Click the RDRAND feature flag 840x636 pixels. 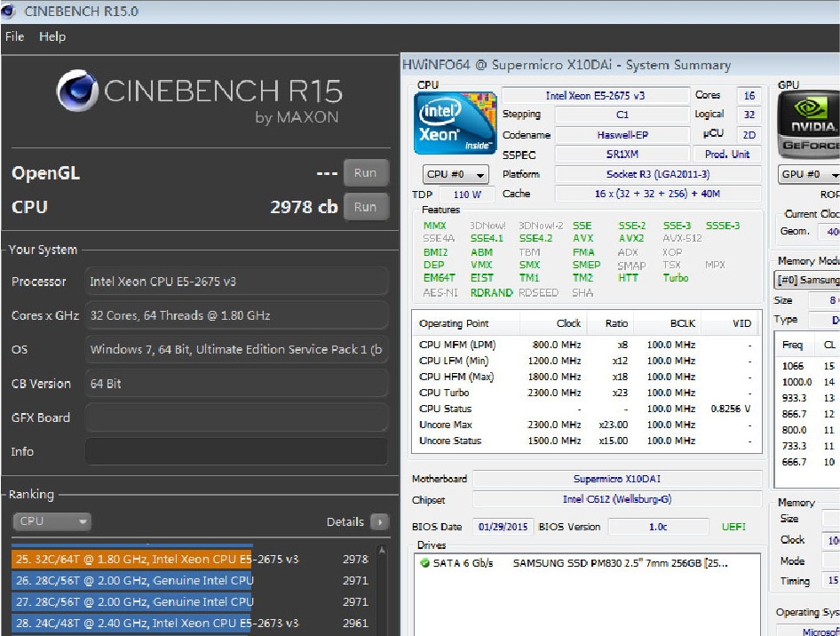click(x=491, y=293)
